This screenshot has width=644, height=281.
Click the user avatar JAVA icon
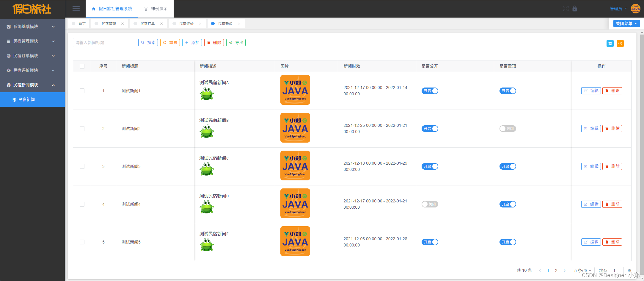(636, 9)
